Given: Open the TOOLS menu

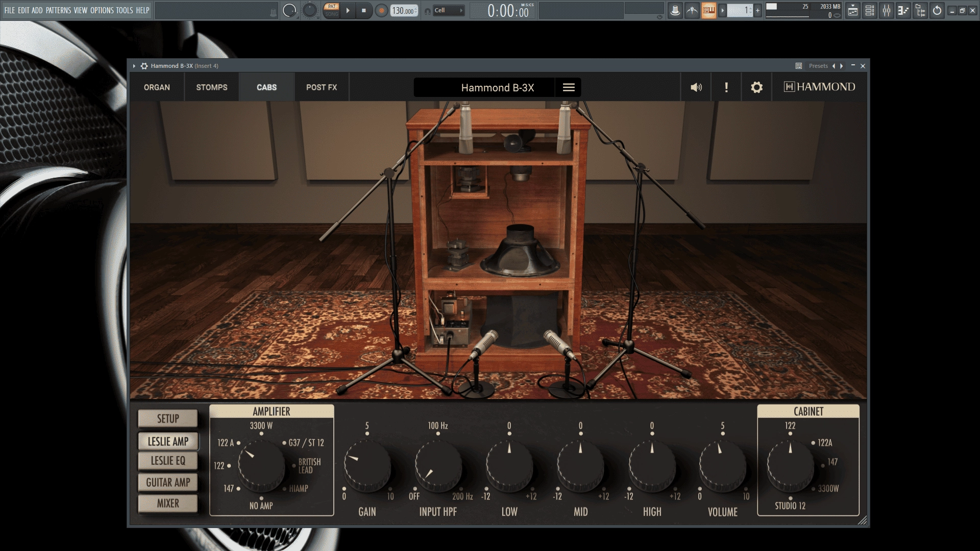Looking at the screenshot, I should click(125, 10).
